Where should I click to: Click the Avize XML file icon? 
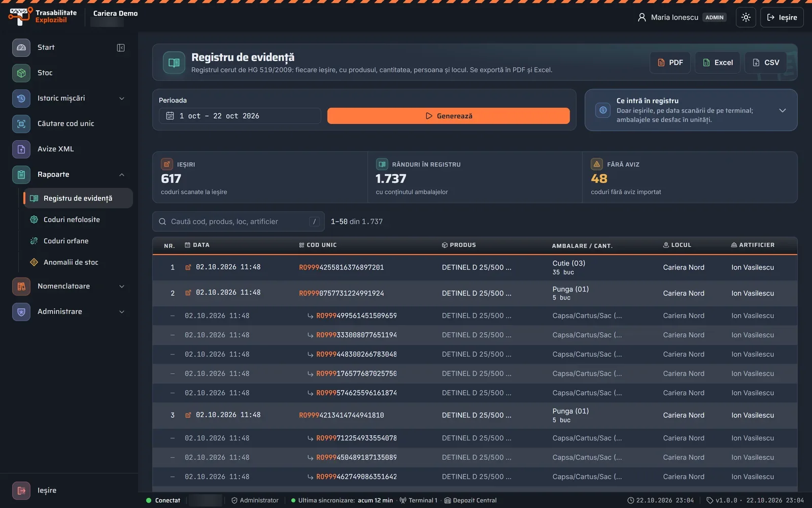[x=21, y=149]
